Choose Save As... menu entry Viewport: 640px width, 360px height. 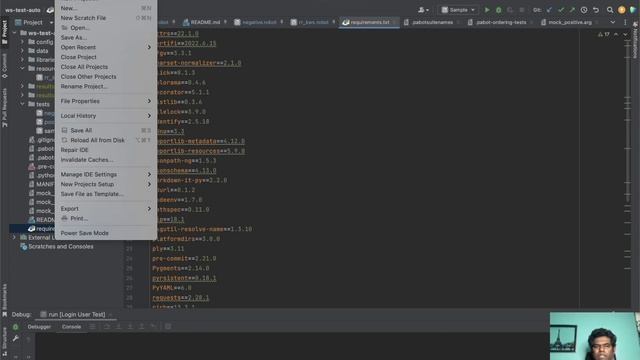[106, 38]
